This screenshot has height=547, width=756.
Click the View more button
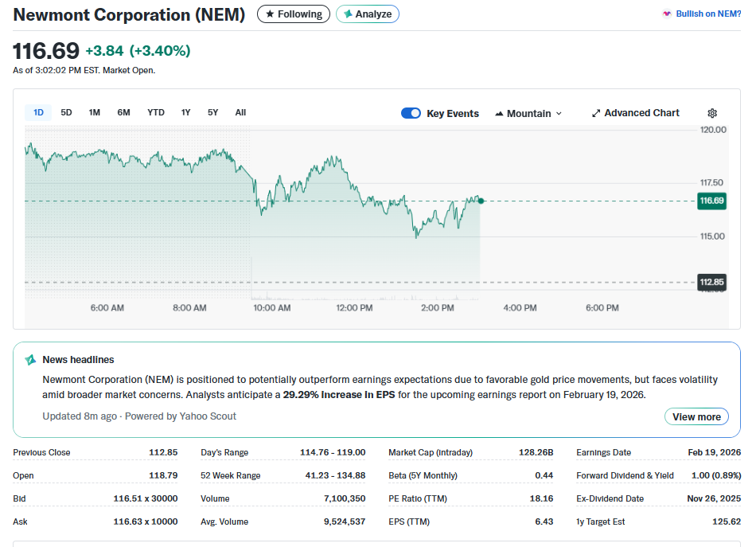(696, 416)
